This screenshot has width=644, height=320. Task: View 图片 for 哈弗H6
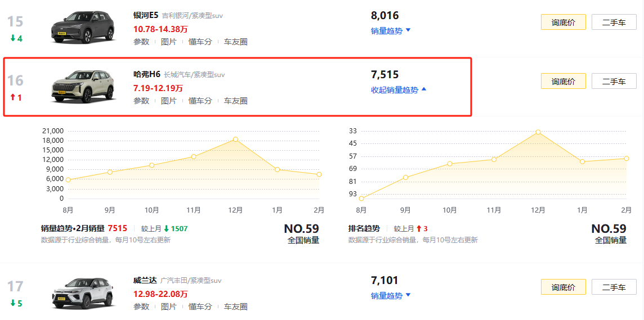169,101
